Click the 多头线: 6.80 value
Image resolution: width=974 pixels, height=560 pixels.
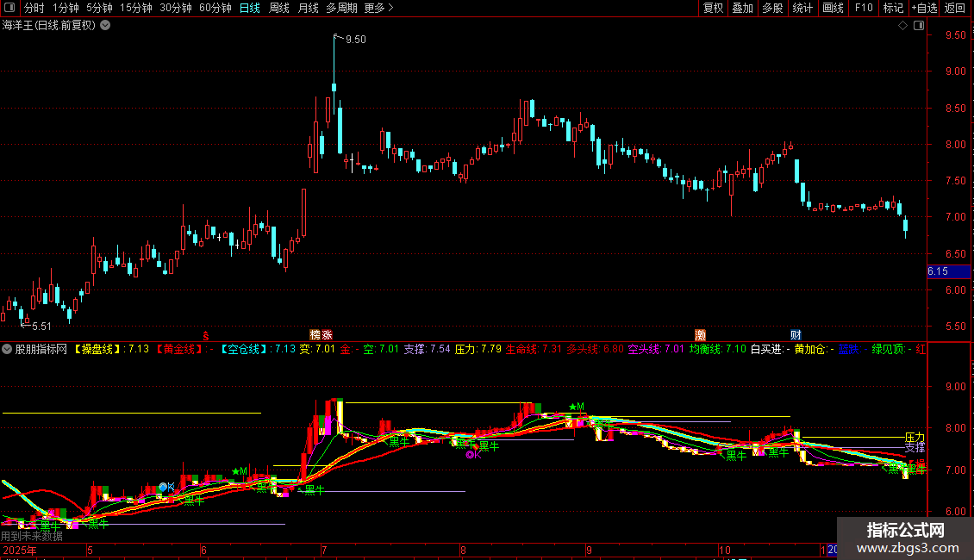click(x=595, y=349)
